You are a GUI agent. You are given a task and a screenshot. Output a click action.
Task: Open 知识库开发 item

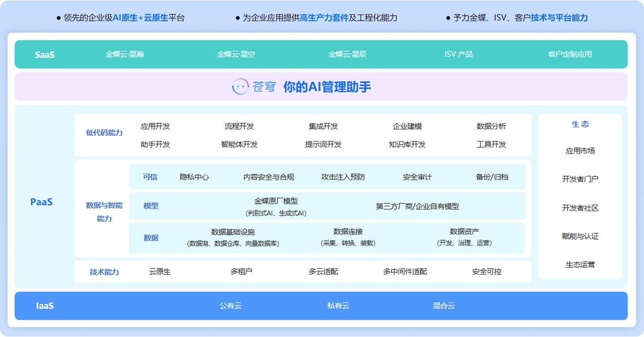click(x=407, y=144)
